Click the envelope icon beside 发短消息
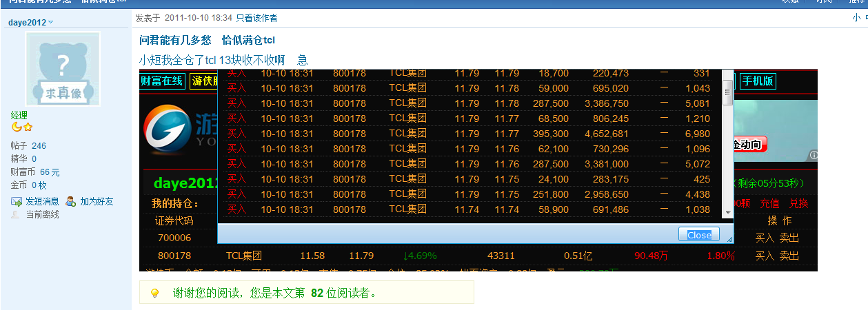The image size is (868, 310). (17, 202)
